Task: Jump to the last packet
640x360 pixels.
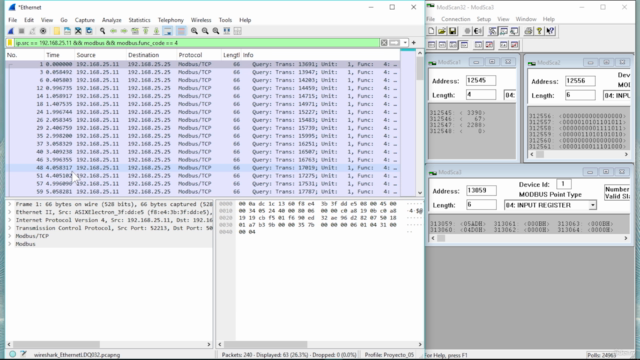Action: [x=156, y=31]
